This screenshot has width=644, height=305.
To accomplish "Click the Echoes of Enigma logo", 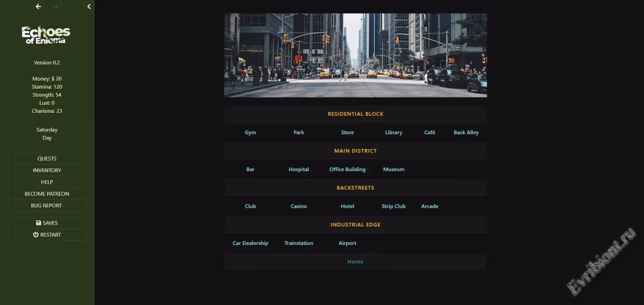I will pyautogui.click(x=46, y=35).
